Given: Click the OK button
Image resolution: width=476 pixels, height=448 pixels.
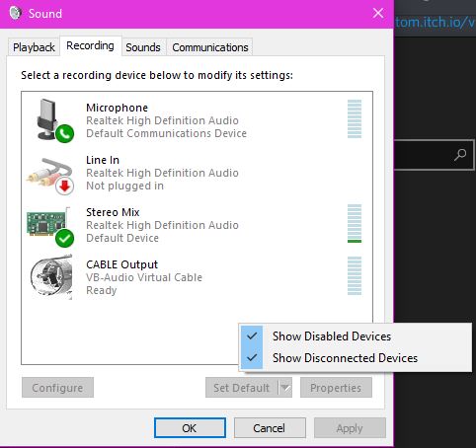Looking at the screenshot, I should pyautogui.click(x=190, y=428).
